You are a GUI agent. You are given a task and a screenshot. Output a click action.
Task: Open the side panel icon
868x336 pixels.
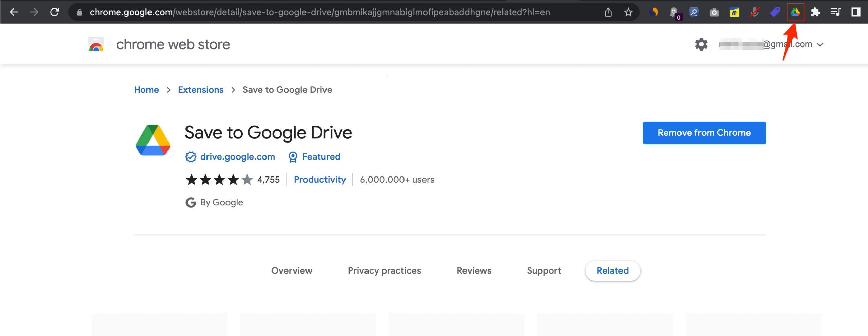pyautogui.click(x=855, y=12)
